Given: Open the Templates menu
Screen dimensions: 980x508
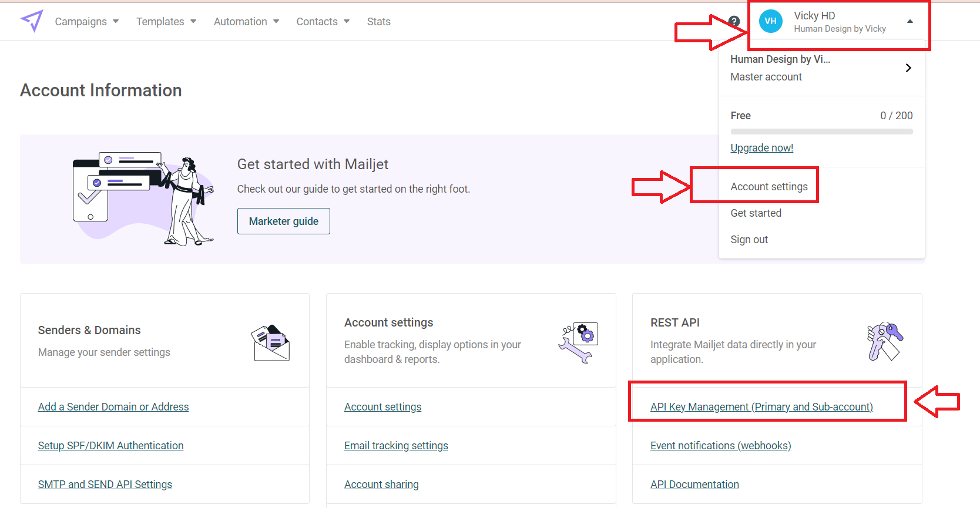Looking at the screenshot, I should coord(166,22).
